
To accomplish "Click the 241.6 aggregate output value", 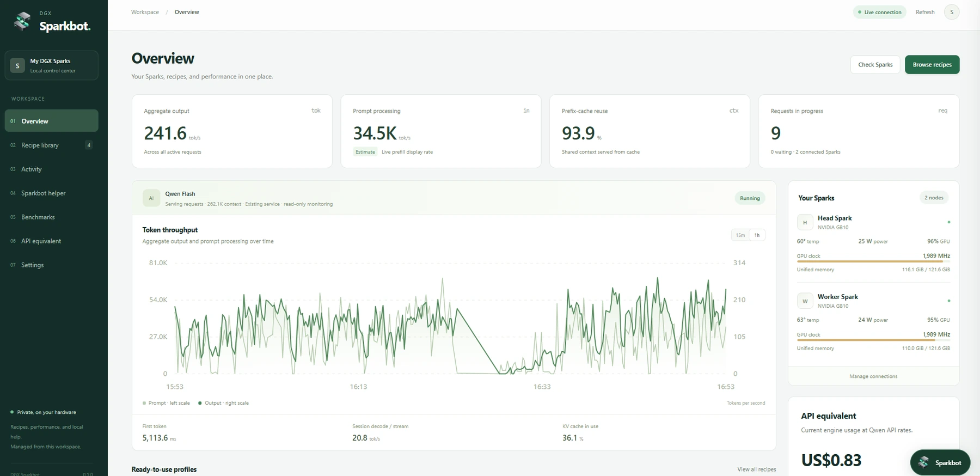I will (x=165, y=133).
